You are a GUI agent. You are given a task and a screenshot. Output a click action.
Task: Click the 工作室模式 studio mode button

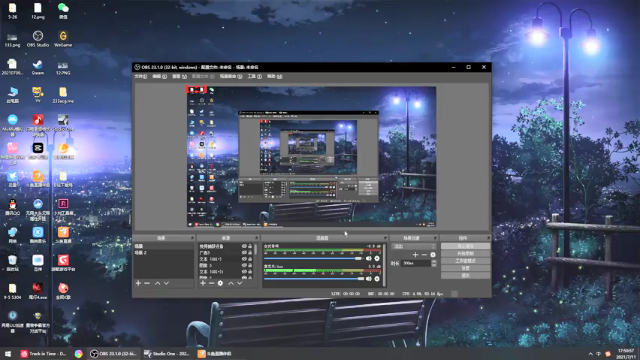pyautogui.click(x=465, y=261)
